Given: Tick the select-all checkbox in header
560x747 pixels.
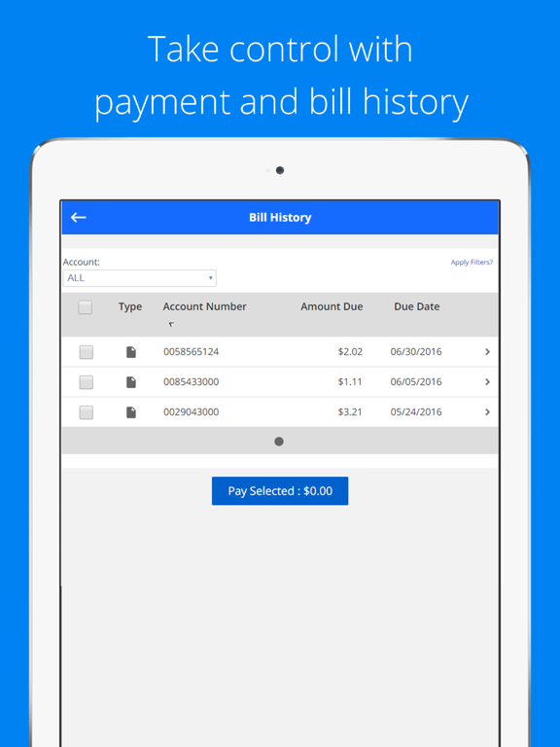Looking at the screenshot, I should 86,307.
